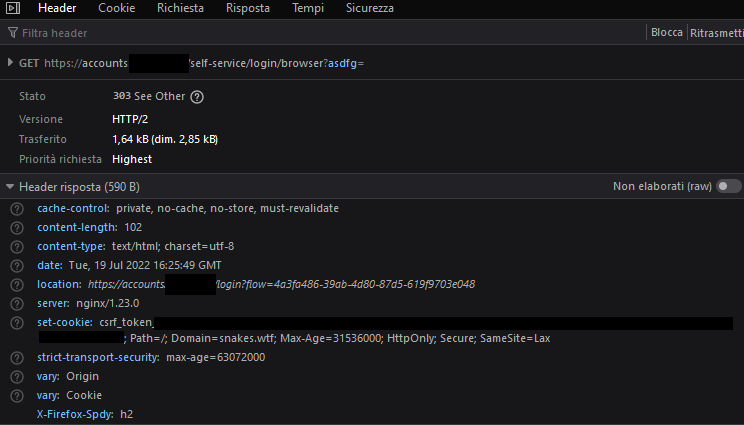The height and width of the screenshot is (425, 744).
Task: Enable the Non elaborati (raw) toggle
Action: coord(728,186)
